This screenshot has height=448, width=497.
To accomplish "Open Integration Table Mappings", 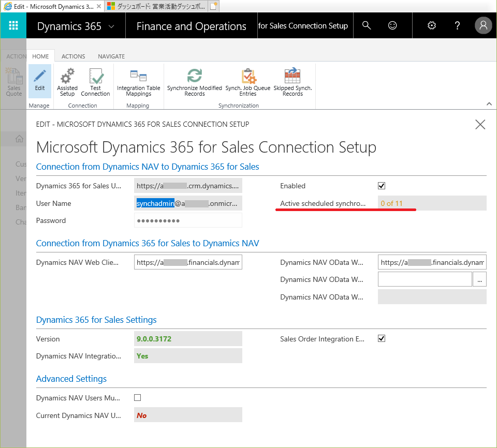I will click(x=139, y=82).
